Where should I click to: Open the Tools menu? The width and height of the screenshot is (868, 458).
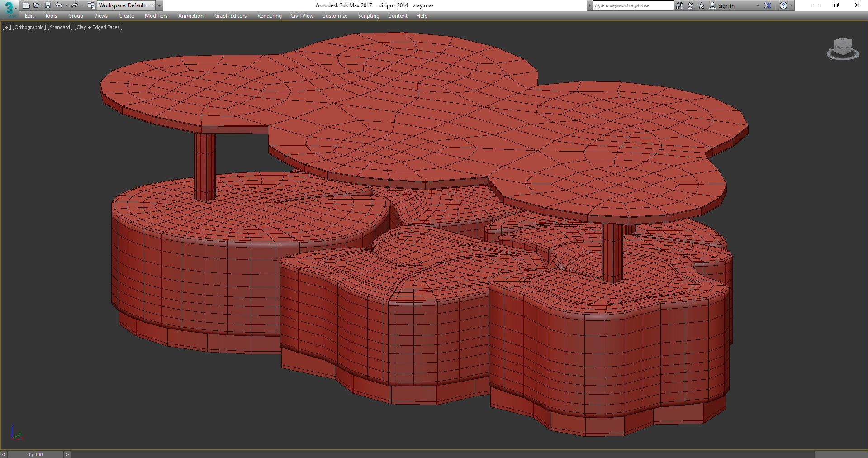tap(51, 16)
